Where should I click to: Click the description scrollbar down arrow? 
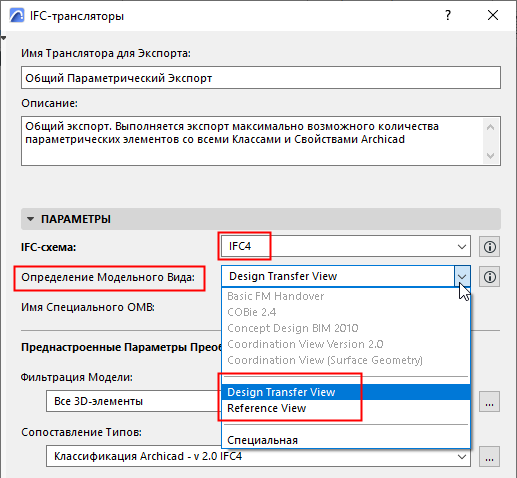click(490, 156)
